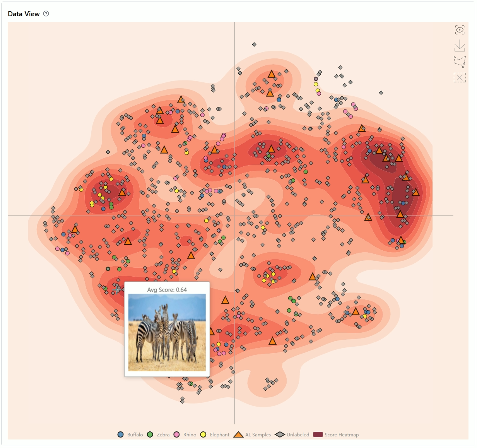Viewport: 477px width, 448px height.
Task: Toggle Elephant series in the legend
Action: [215, 434]
